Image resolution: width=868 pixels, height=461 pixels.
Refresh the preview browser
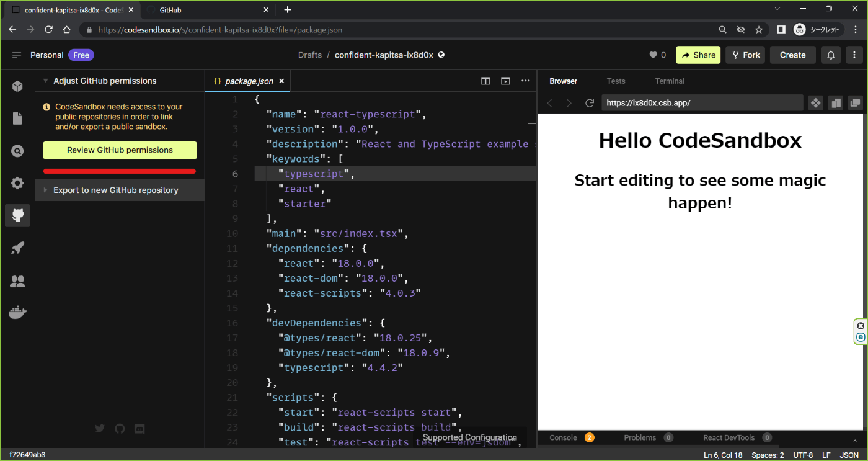[x=590, y=103]
